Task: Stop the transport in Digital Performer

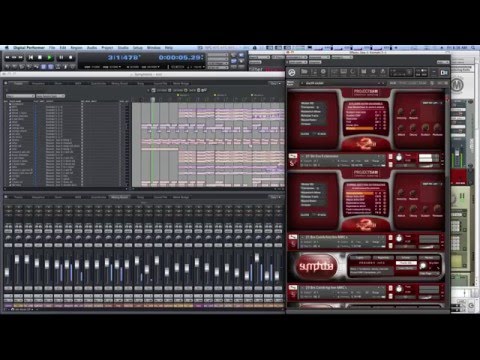Action: tap(40, 58)
